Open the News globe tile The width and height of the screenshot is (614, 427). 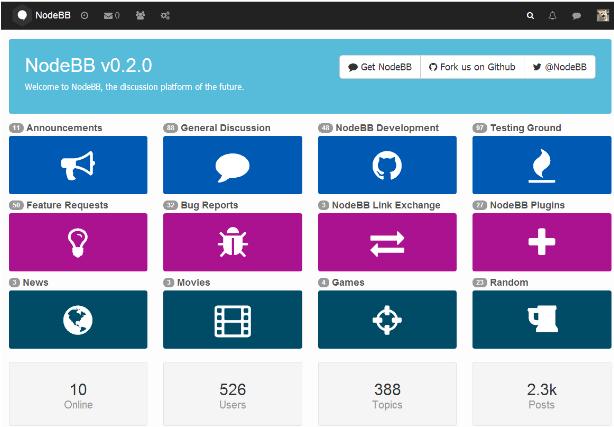click(x=78, y=319)
